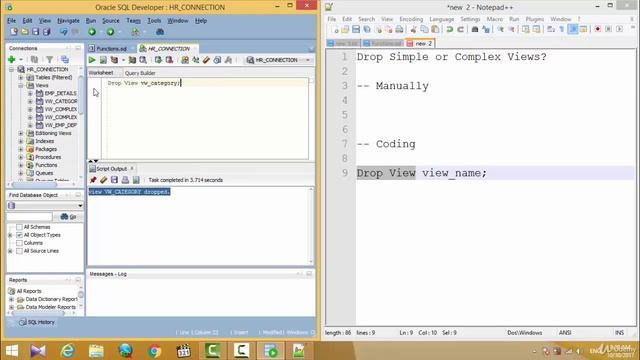640x360 pixels.
Task: Click the Find Database Object search field
Action: click(30, 217)
